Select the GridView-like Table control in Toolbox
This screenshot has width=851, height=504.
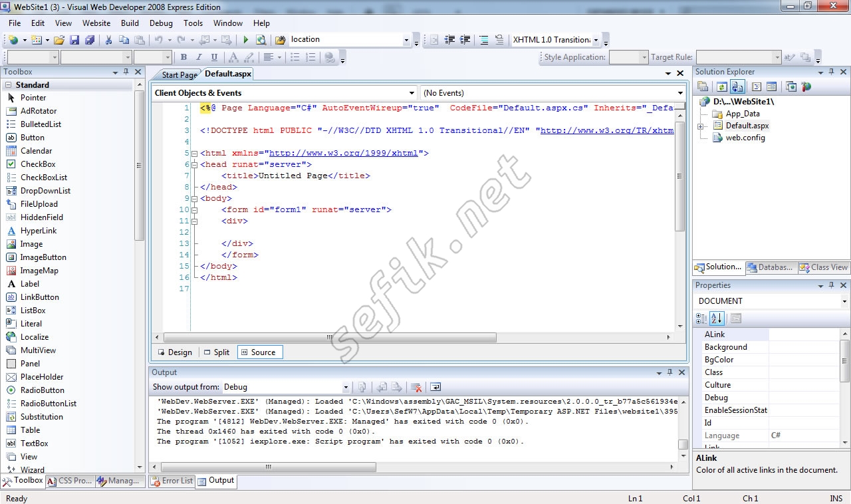pyautogui.click(x=30, y=430)
